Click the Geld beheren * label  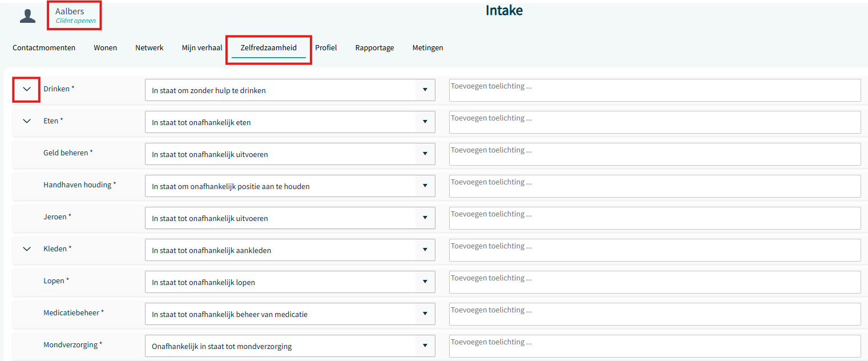pos(68,153)
